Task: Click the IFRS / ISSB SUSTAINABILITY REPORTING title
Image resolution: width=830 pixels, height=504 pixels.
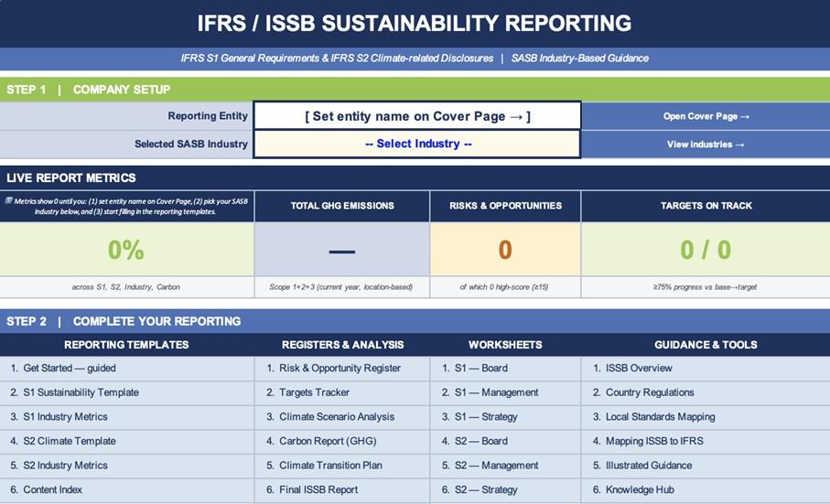Action: (415, 23)
